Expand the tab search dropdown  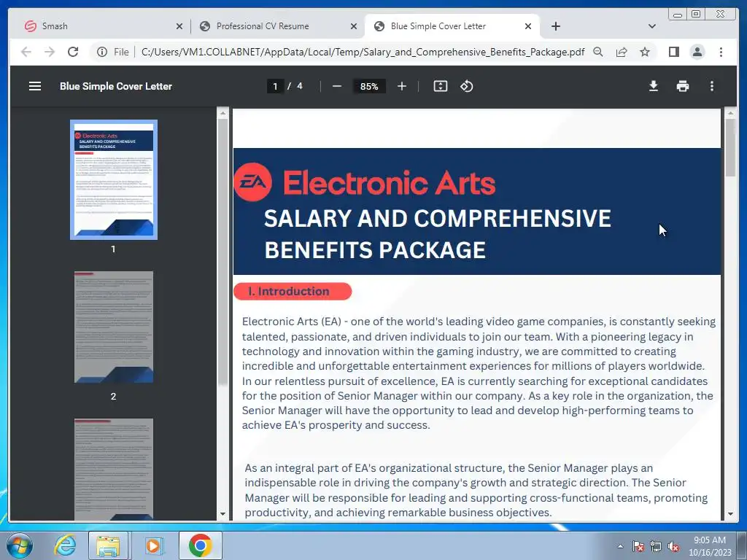click(652, 26)
